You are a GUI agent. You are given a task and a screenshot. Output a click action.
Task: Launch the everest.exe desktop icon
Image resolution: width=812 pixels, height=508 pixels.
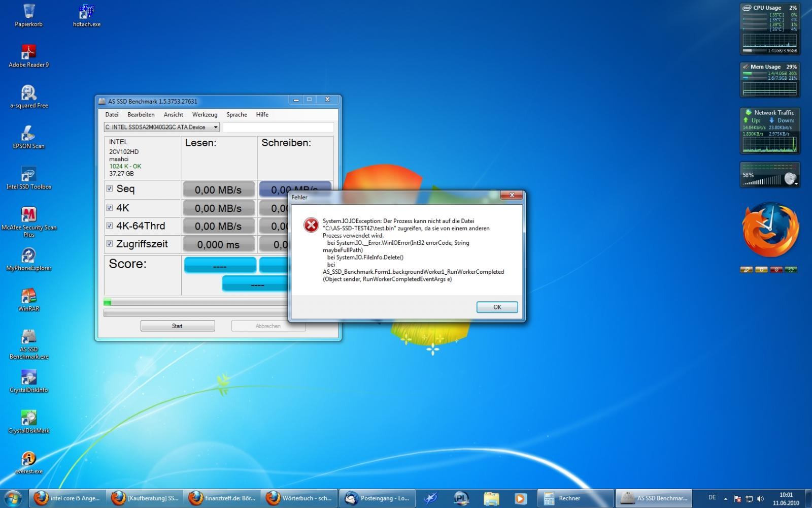click(29, 462)
